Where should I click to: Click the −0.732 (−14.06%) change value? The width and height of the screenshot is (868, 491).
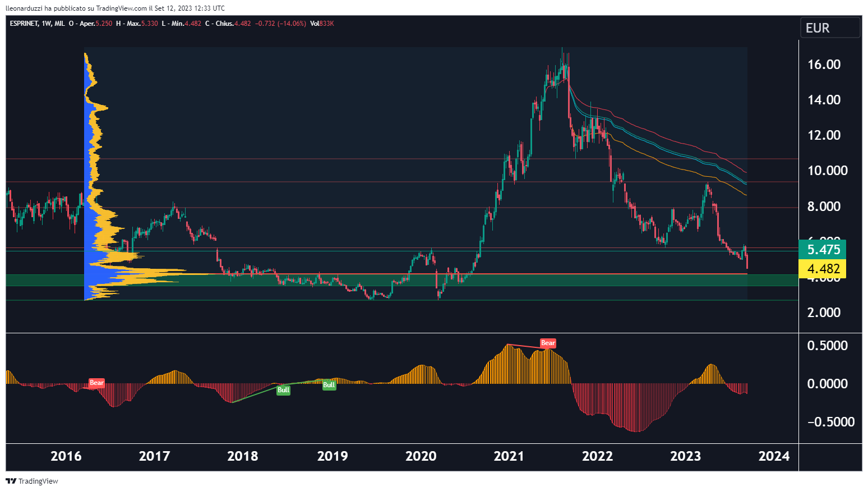point(280,24)
